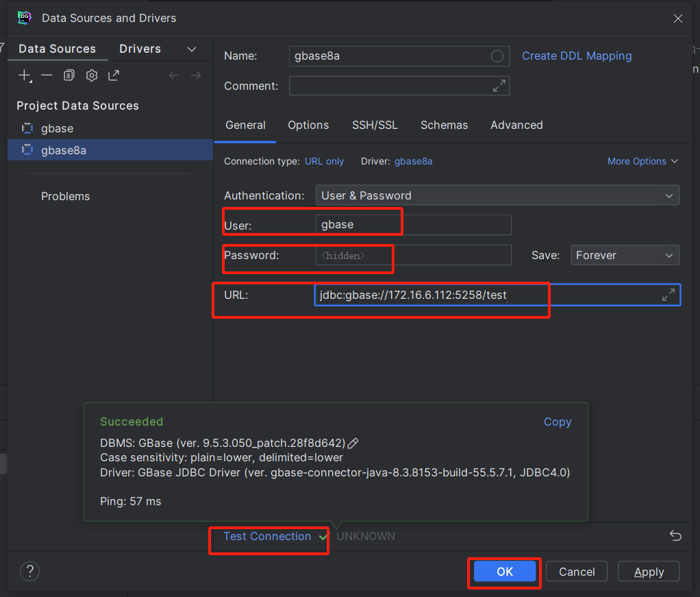The height and width of the screenshot is (597, 700).
Task: Click the gbase data source icon
Action: 27,128
